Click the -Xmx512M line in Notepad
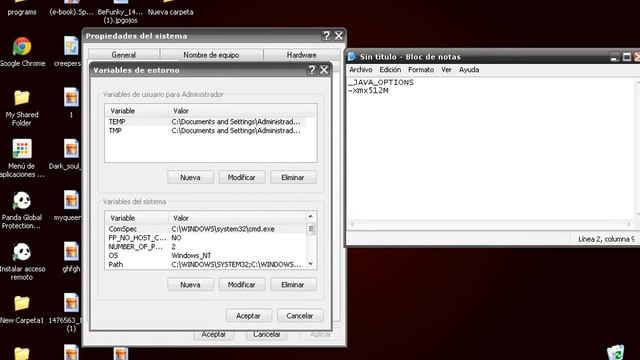Image resolution: width=640 pixels, height=360 pixels. [x=368, y=91]
